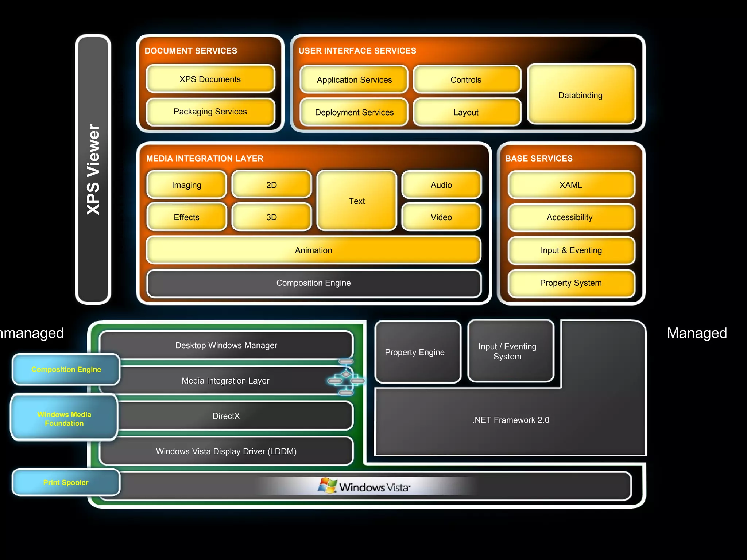Click the blue Windows Media Foundation box
This screenshot has height=560, width=747.
(64, 418)
